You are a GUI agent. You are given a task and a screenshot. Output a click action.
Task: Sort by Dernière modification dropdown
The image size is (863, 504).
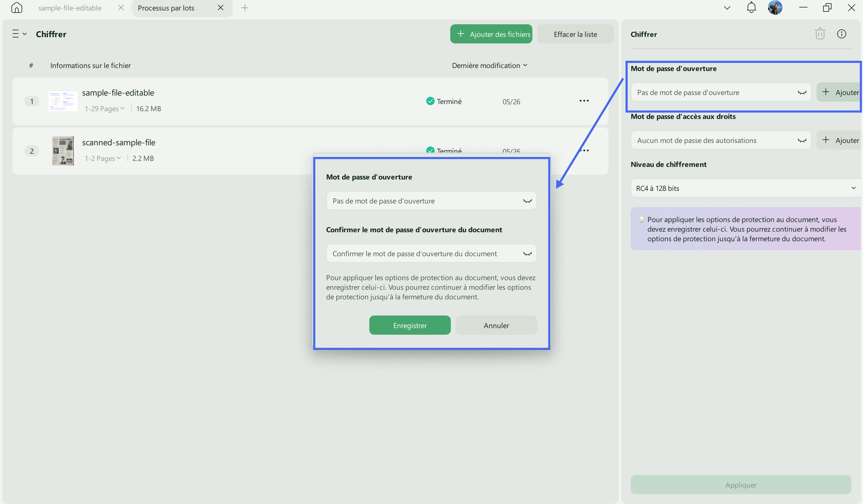(x=490, y=65)
